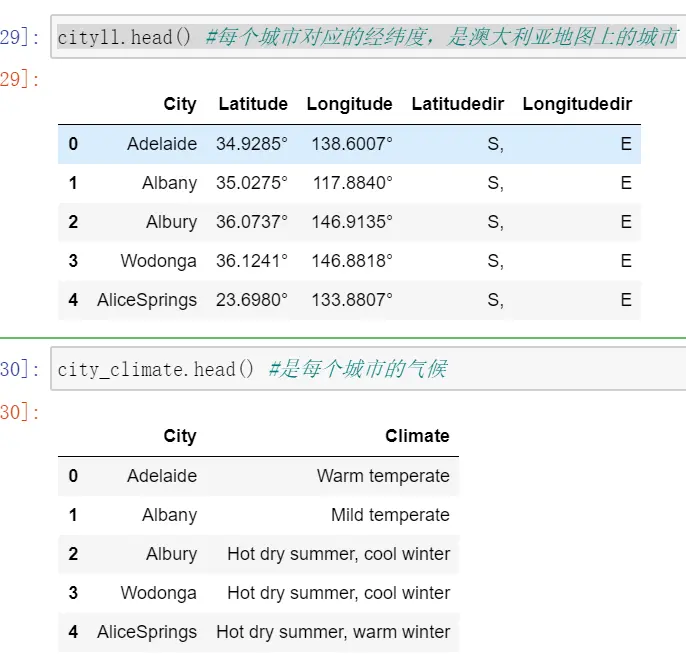Click the Warm temperate climate cell
This screenshot has height=667, width=686.
pyautogui.click(x=383, y=476)
